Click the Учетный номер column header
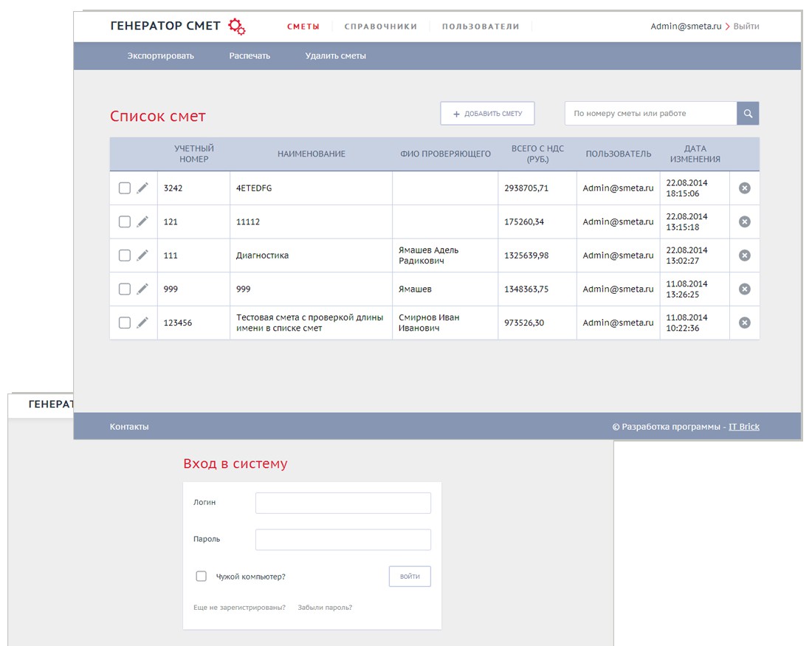Screen dimensions: 812x646 click(x=193, y=154)
